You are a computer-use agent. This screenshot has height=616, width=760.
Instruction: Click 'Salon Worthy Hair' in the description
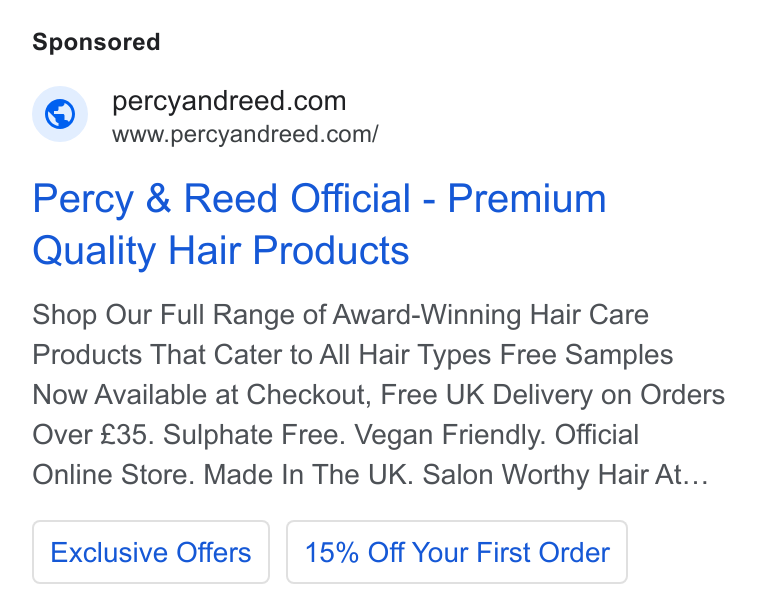point(535,474)
